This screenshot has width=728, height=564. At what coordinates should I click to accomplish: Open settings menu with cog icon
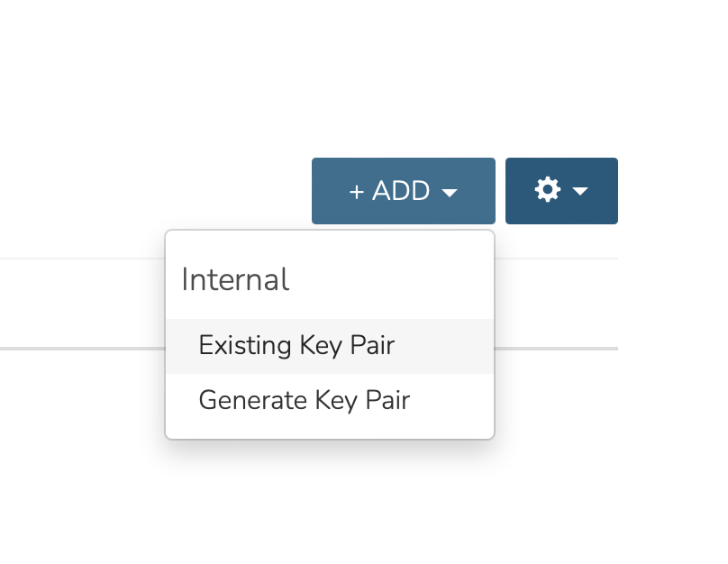pyautogui.click(x=562, y=191)
